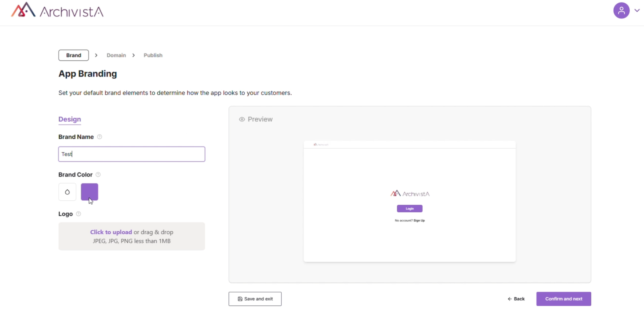Click the 'Click to upload' link
Viewport: 644px width, 313px height.
point(111,232)
